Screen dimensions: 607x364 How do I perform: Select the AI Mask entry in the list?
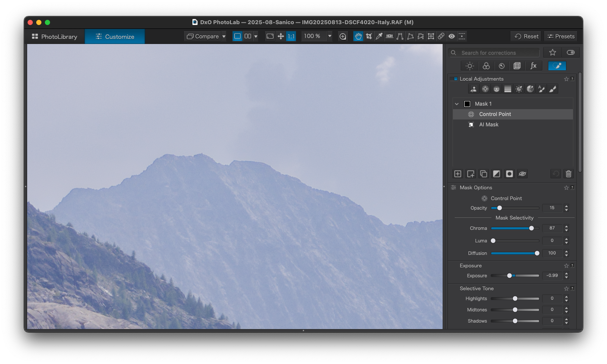489,125
